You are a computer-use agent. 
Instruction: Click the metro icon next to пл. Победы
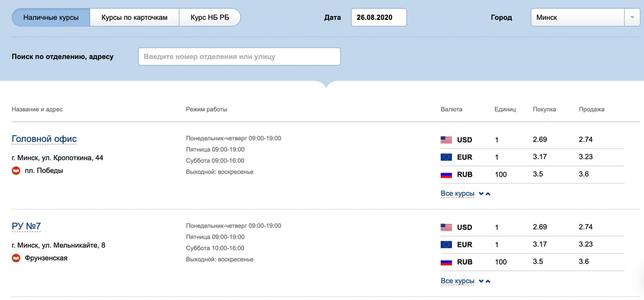tap(16, 171)
